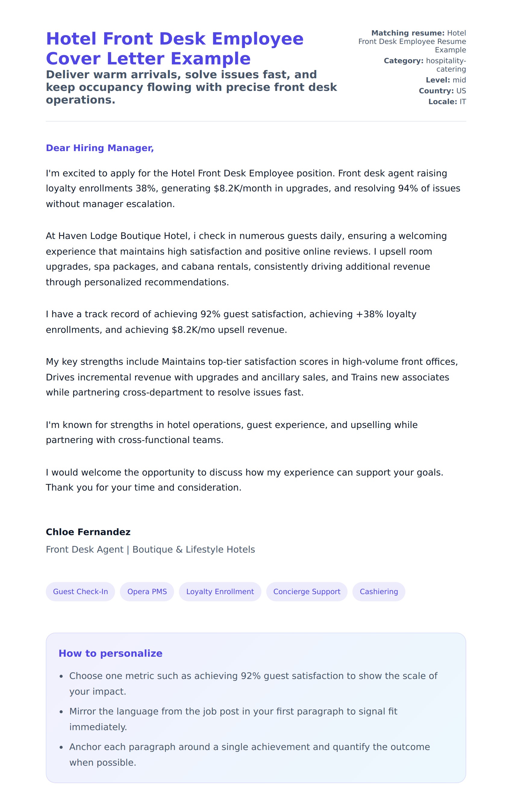Click the Guest Check-In skill tag

click(x=80, y=591)
